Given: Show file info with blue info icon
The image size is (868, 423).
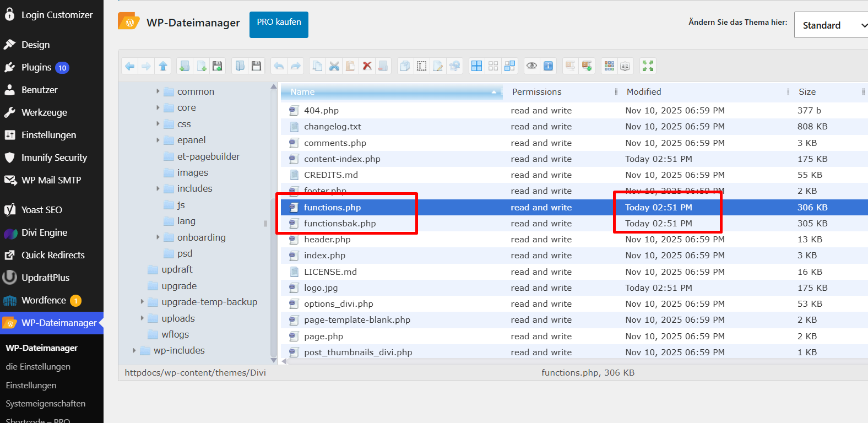Looking at the screenshot, I should (x=549, y=66).
